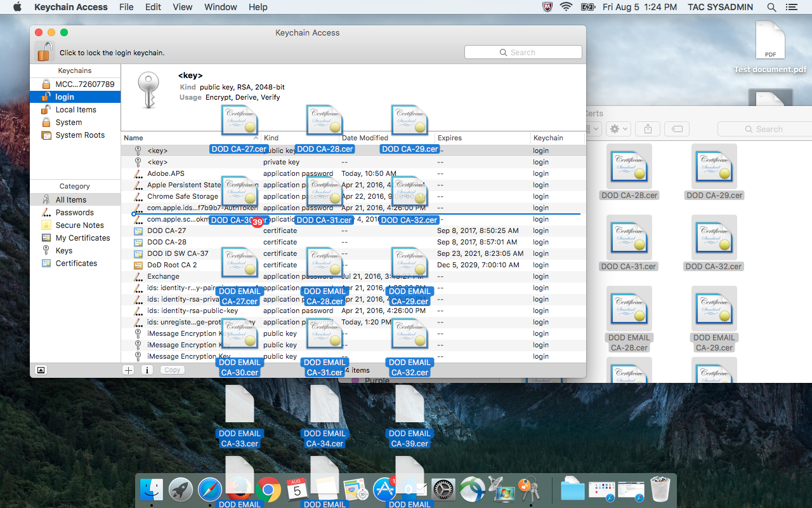Sort by the Keychain column header
Viewport: 812px width, 508px height.
click(557, 138)
